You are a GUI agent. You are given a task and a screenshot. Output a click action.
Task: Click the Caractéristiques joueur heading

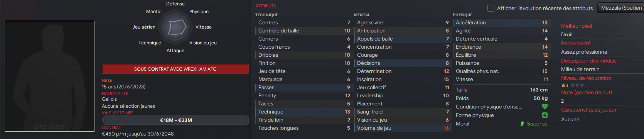pos(589,110)
